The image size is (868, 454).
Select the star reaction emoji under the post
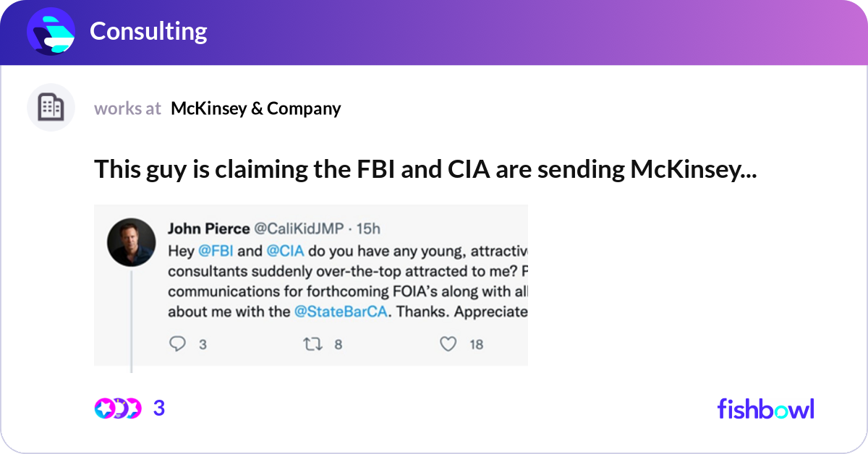click(x=103, y=408)
